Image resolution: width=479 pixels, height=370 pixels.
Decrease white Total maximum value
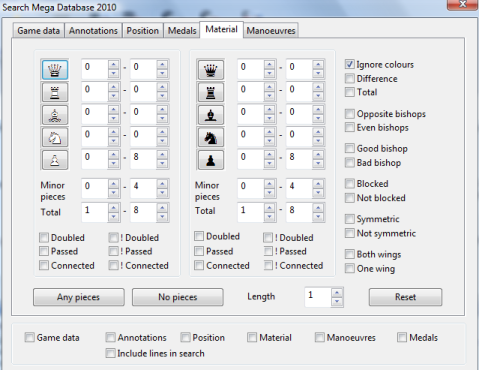(162, 217)
